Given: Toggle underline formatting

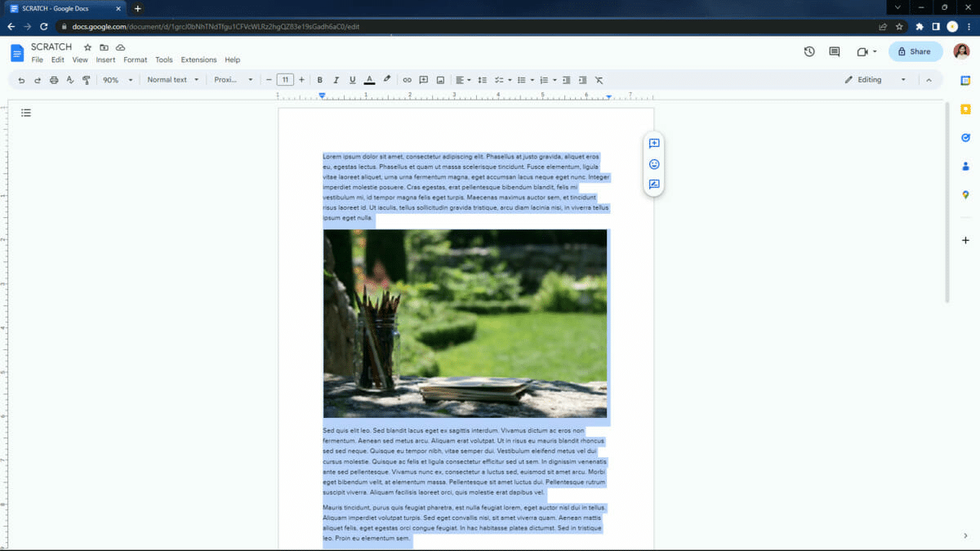Looking at the screenshot, I should click(x=353, y=80).
